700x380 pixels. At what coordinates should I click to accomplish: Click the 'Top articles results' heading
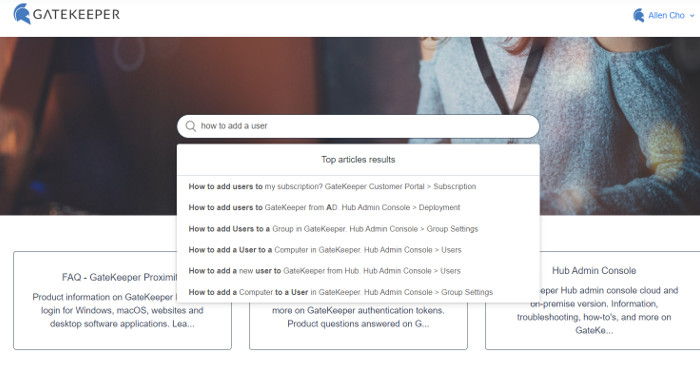tap(358, 160)
